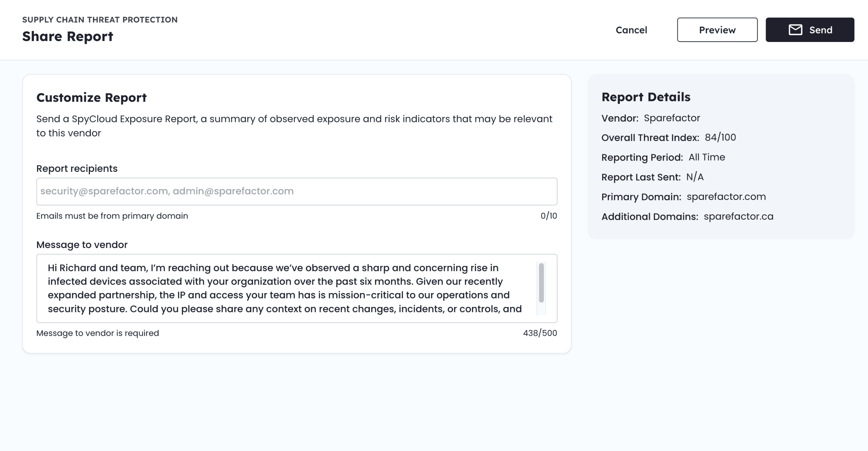Focus the Report recipients email field
Viewport: 868px width, 451px height.
click(x=296, y=191)
